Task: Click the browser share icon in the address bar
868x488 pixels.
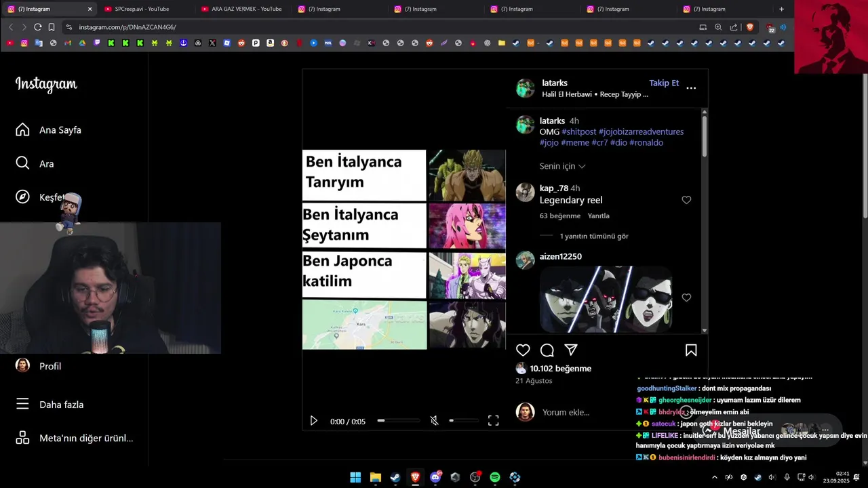Action: (x=734, y=27)
